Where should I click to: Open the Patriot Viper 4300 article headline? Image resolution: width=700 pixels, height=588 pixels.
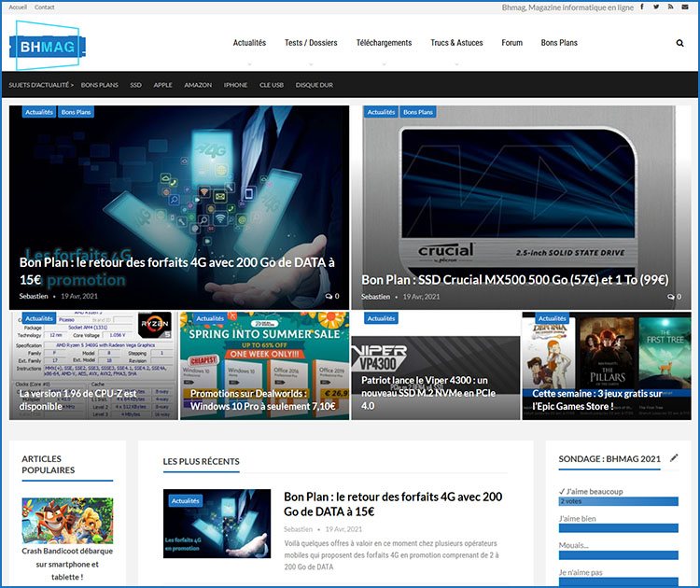click(430, 393)
